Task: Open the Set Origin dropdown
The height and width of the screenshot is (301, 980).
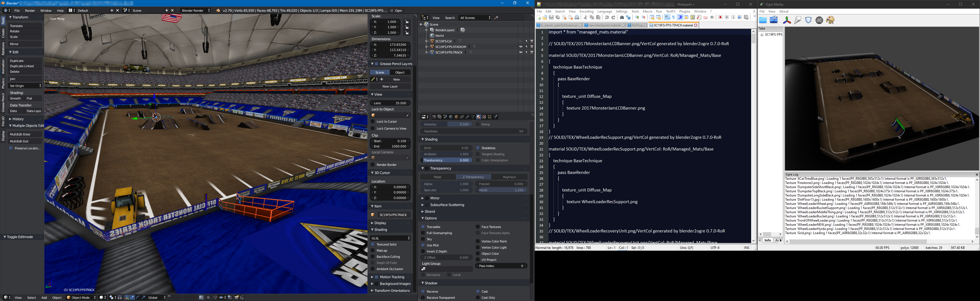Action: (25, 86)
